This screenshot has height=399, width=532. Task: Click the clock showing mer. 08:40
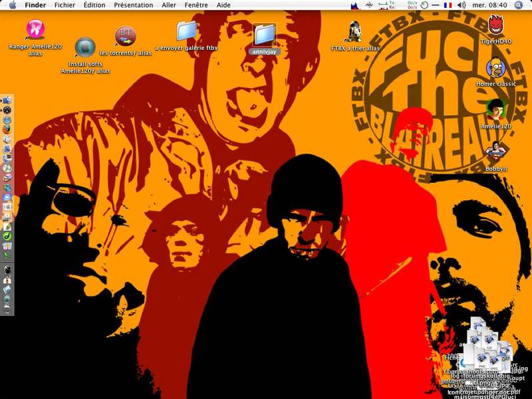coord(489,5)
